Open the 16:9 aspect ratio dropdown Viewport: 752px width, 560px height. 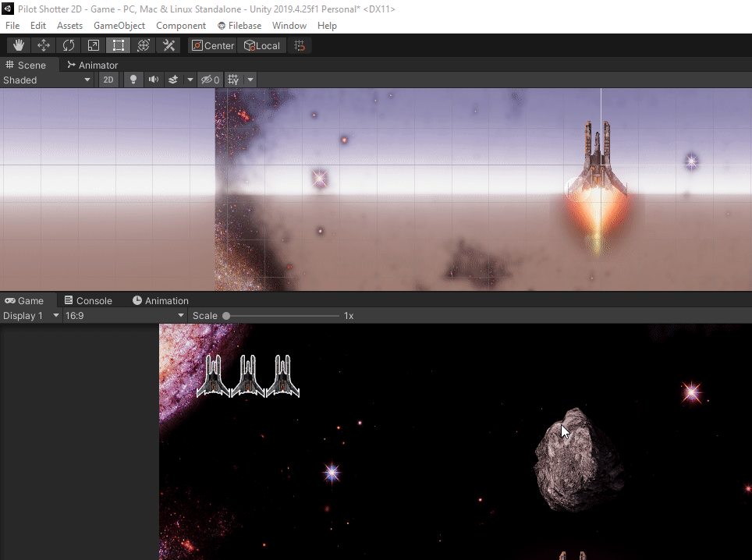(x=125, y=315)
